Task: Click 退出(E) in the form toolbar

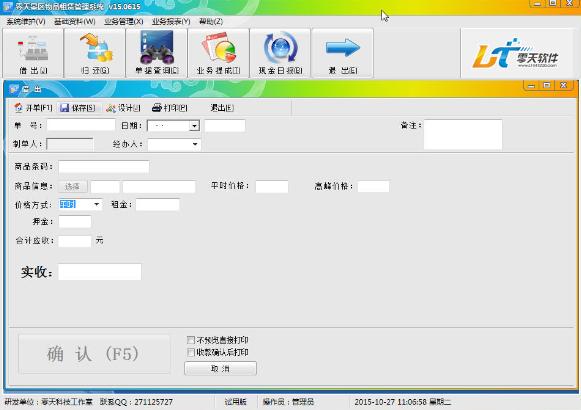Action: coord(222,108)
